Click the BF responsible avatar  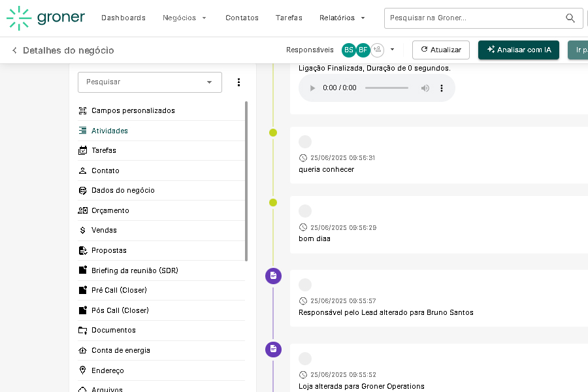363,50
